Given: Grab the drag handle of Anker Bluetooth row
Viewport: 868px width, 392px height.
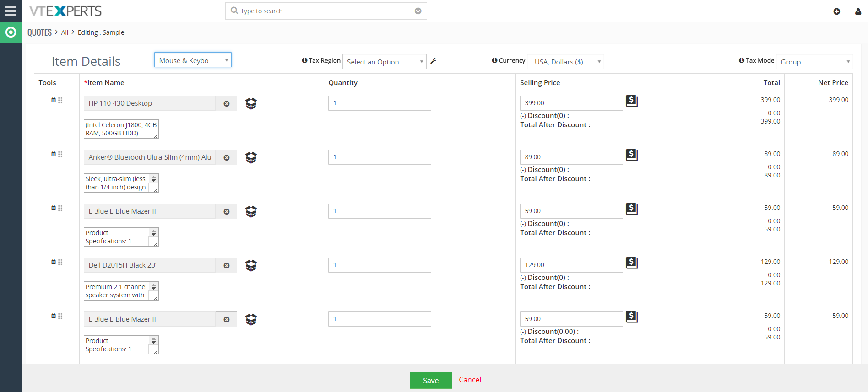Looking at the screenshot, I should click(x=60, y=154).
